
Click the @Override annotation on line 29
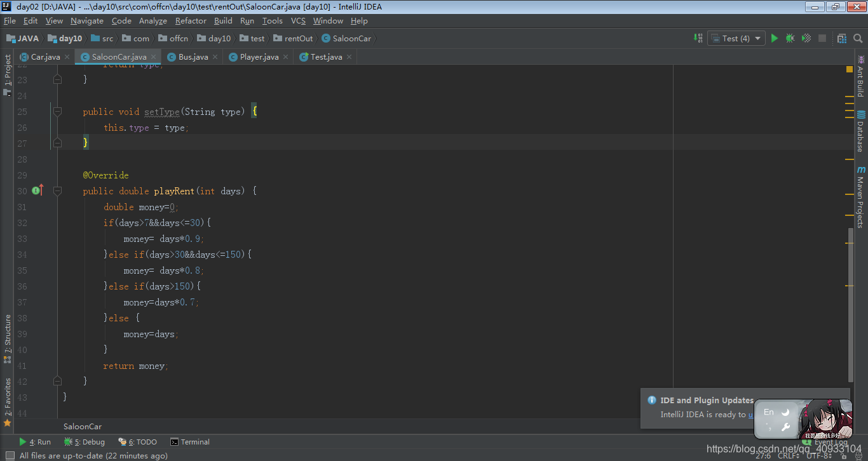pyautogui.click(x=105, y=175)
